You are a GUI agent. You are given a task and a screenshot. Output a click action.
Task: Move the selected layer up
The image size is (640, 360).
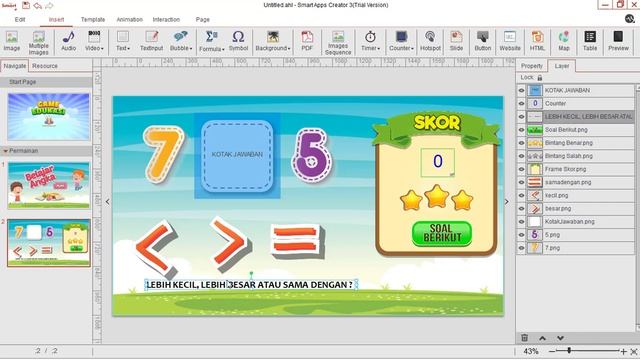pos(542,338)
